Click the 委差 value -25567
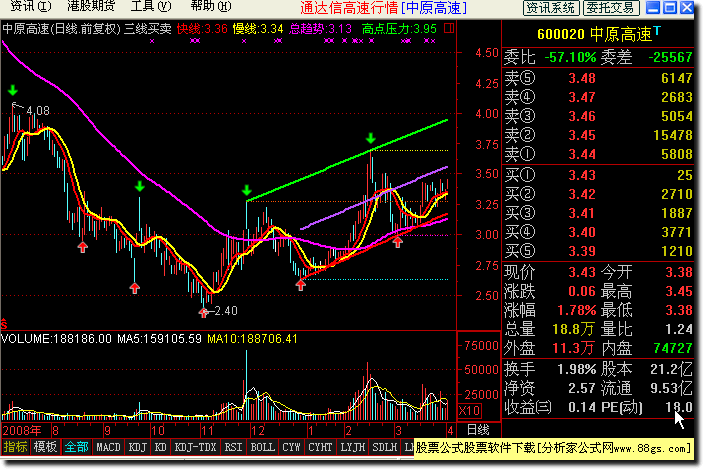The image size is (706, 471). point(670,57)
